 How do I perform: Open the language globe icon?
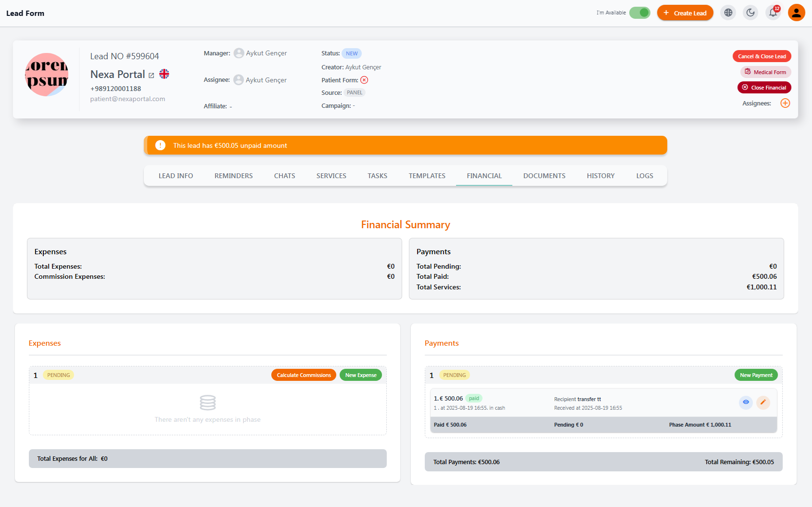click(728, 13)
